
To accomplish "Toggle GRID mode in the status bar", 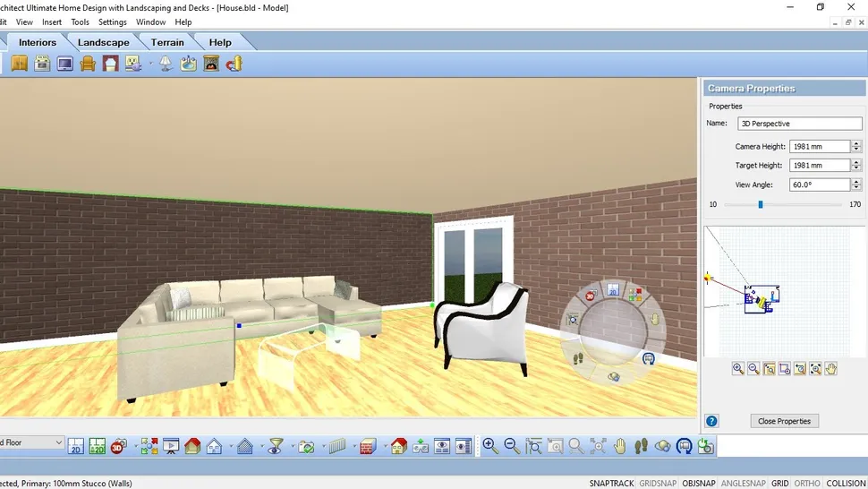I will [x=780, y=484].
